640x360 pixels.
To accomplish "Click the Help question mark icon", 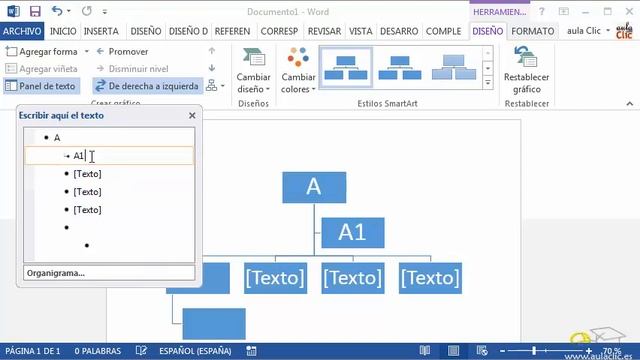I will pyautogui.click(x=541, y=11).
